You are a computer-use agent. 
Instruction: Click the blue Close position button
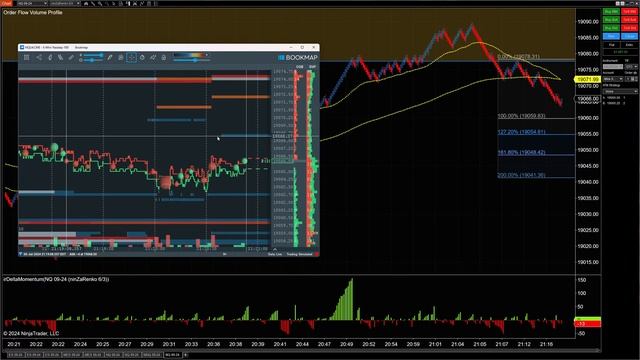pyautogui.click(x=629, y=36)
